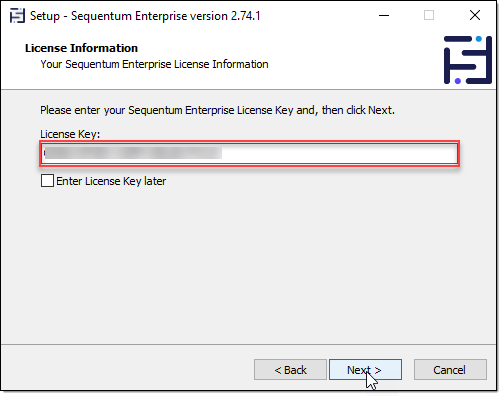Click the blurred license key text in field
The height and width of the screenshot is (396, 502).
coord(133,153)
